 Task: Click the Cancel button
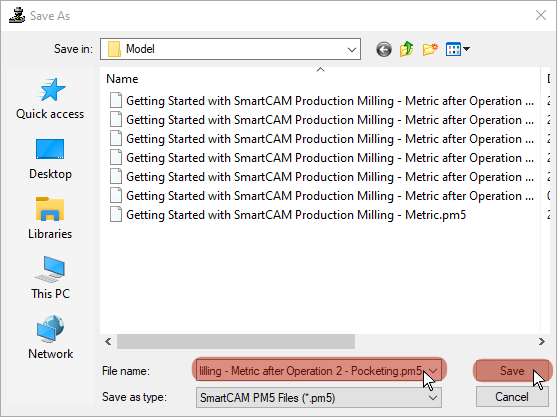[512, 397]
